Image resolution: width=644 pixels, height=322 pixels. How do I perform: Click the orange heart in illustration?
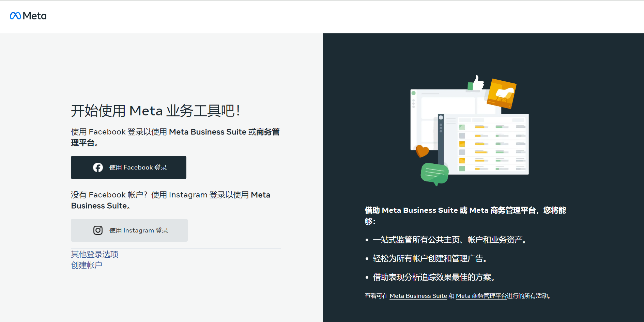422,151
